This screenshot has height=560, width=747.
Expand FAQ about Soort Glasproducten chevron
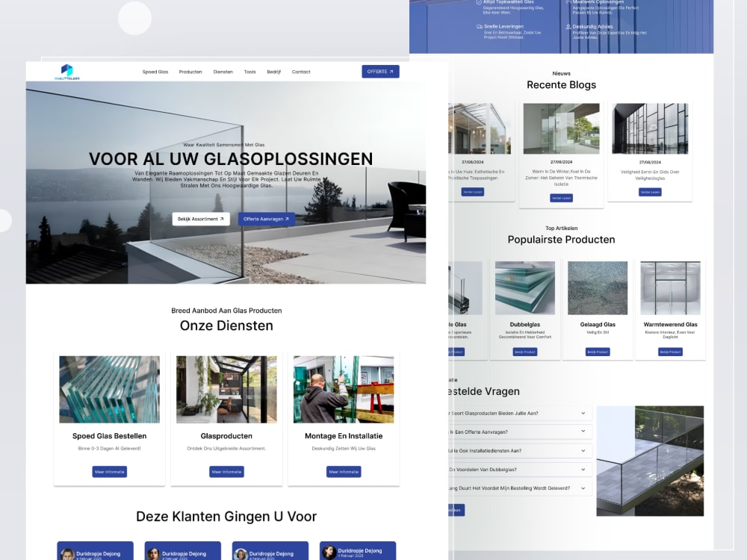click(583, 414)
